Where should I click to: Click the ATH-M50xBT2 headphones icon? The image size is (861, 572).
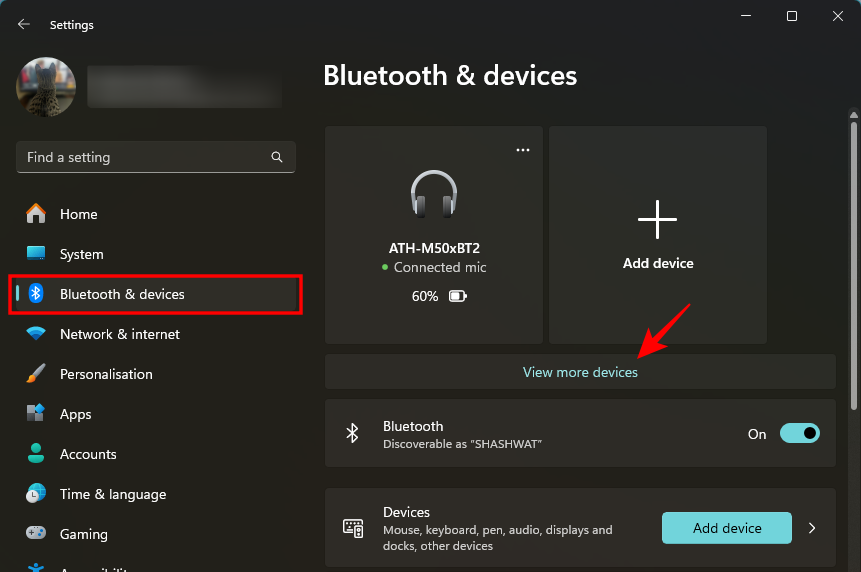point(434,194)
